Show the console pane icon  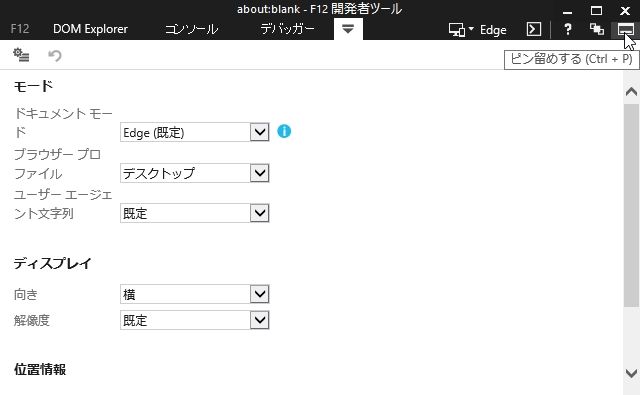tap(533, 29)
